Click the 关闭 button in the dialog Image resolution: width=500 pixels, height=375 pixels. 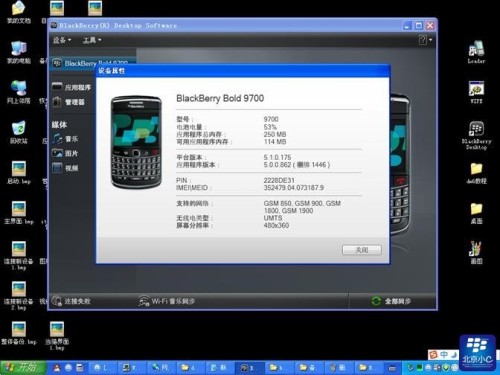362,250
